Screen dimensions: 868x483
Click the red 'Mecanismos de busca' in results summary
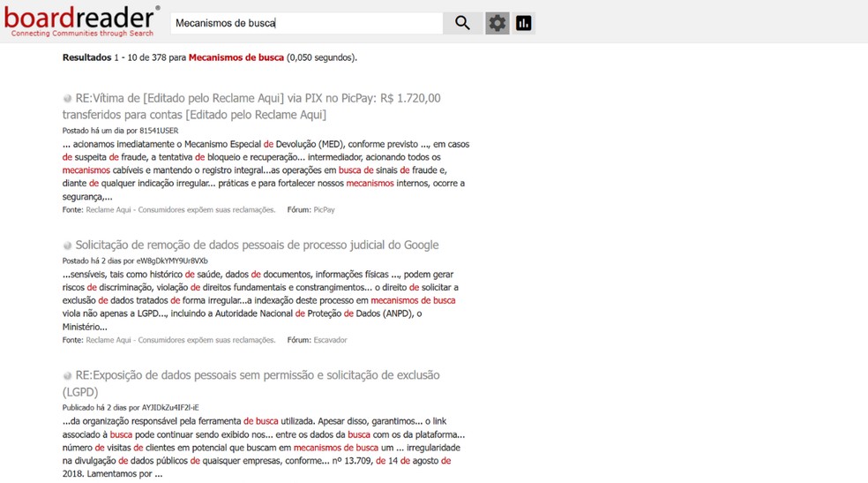click(x=236, y=57)
